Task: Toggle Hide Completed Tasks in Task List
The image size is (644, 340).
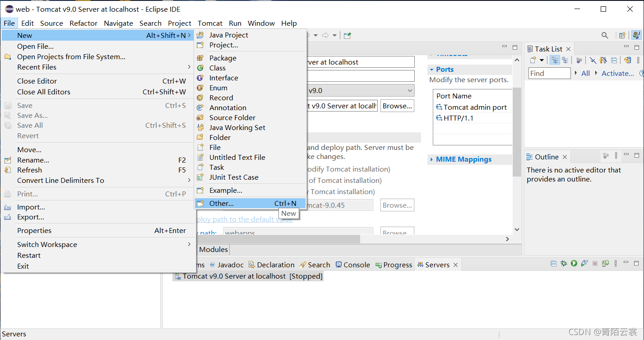Action: coord(593,60)
